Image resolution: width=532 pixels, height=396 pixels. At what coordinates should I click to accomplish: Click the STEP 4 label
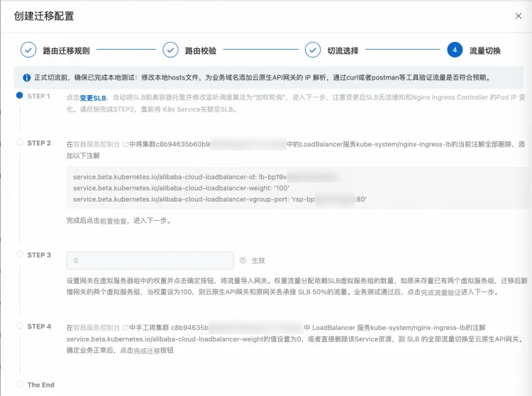click(39, 326)
